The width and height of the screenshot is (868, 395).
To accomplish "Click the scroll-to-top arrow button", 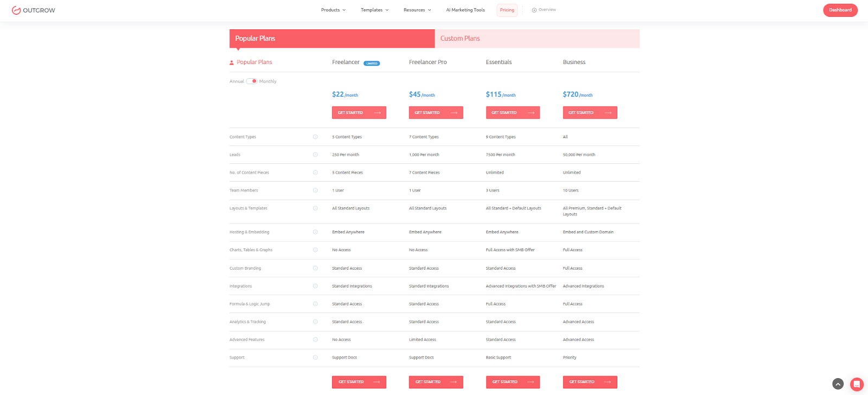I will tap(838, 384).
